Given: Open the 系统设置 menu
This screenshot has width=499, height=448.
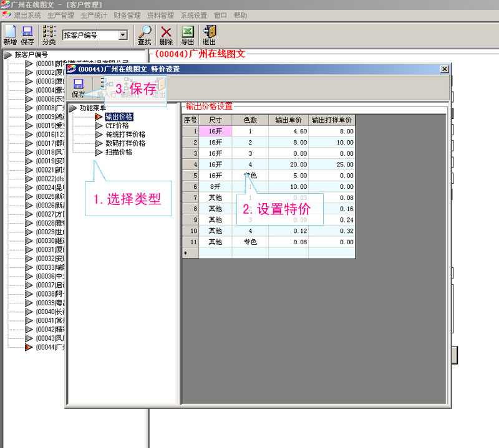Looking at the screenshot, I should click(x=194, y=15).
